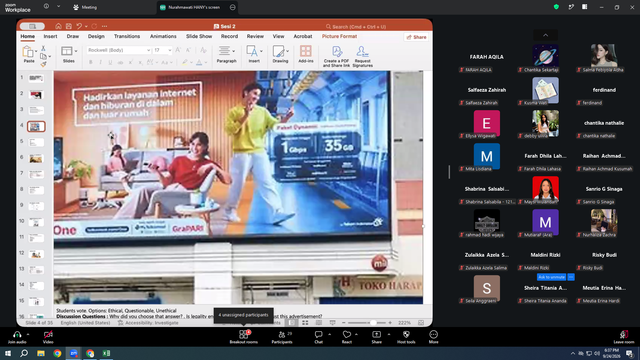This screenshot has width=640, height=360.
Task: Click Request Signatures icon
Action: click(x=362, y=51)
